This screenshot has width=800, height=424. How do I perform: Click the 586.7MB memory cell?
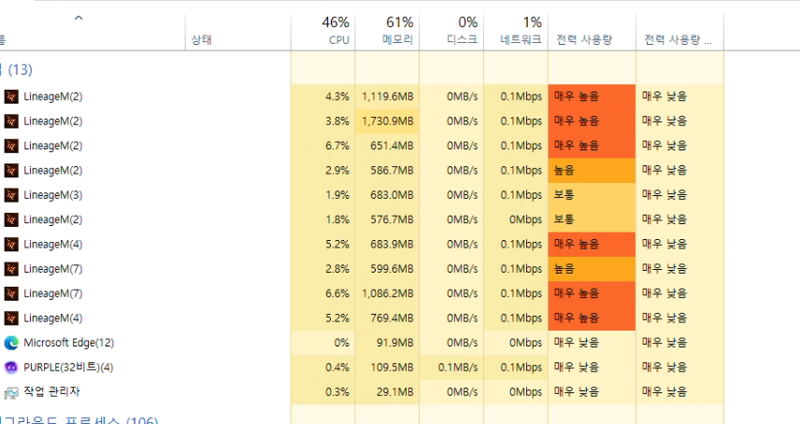pyautogui.click(x=387, y=170)
